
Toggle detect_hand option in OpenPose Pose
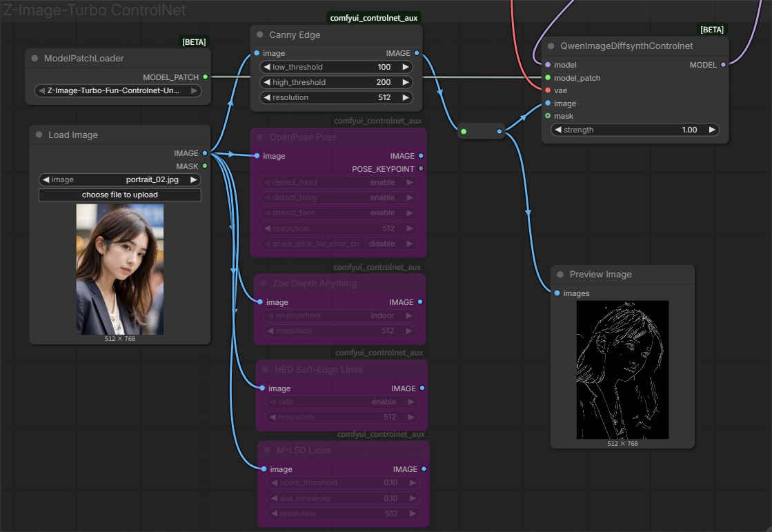pos(338,182)
